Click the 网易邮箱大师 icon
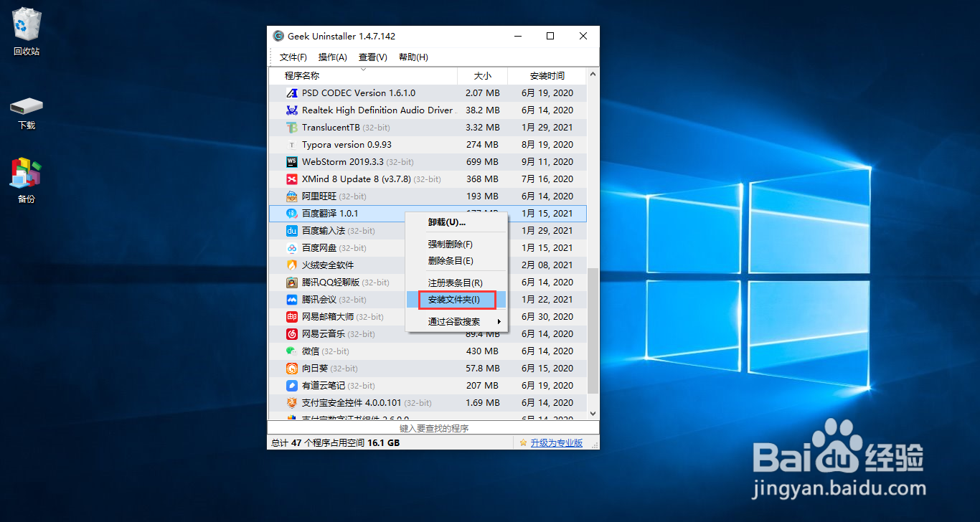 [x=291, y=317]
